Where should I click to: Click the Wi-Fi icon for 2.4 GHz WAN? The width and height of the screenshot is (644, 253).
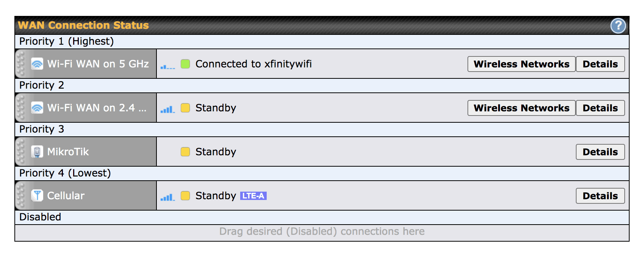(37, 108)
